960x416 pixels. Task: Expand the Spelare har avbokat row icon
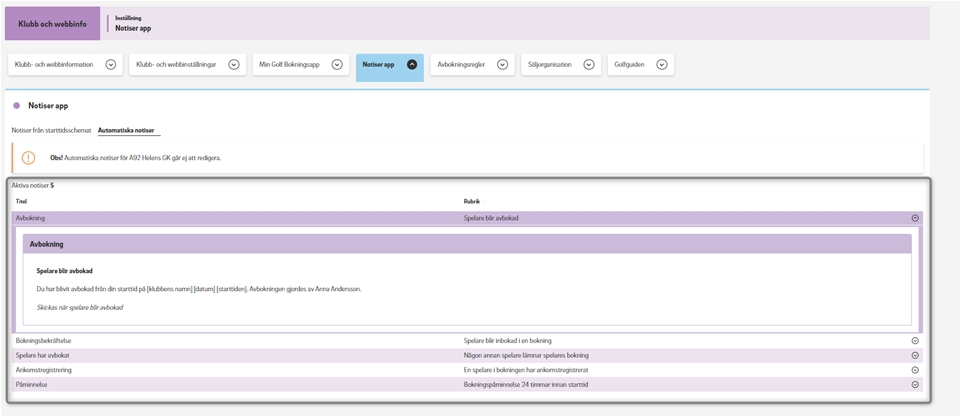point(915,355)
